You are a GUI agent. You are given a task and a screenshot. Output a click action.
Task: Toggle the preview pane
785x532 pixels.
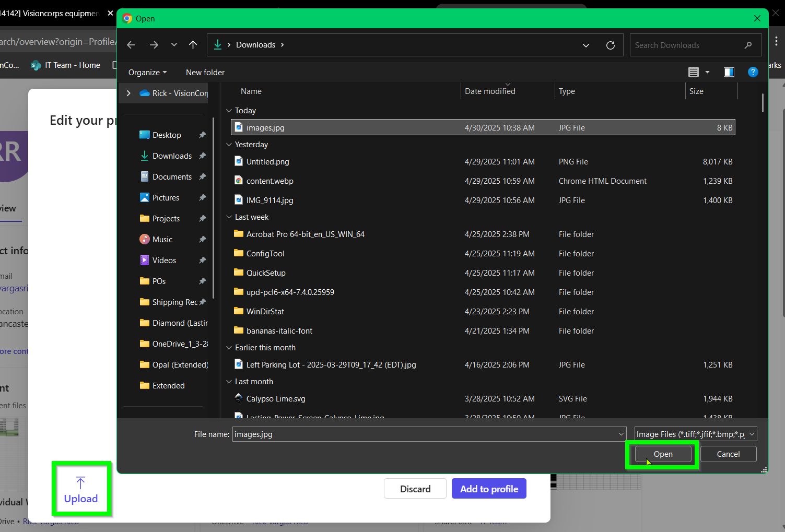(x=729, y=72)
